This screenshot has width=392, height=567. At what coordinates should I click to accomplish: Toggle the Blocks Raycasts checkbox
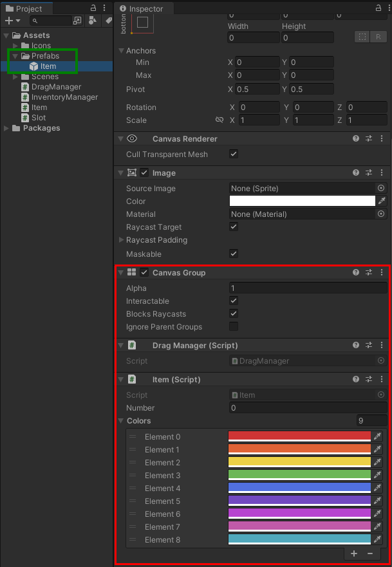point(234,314)
